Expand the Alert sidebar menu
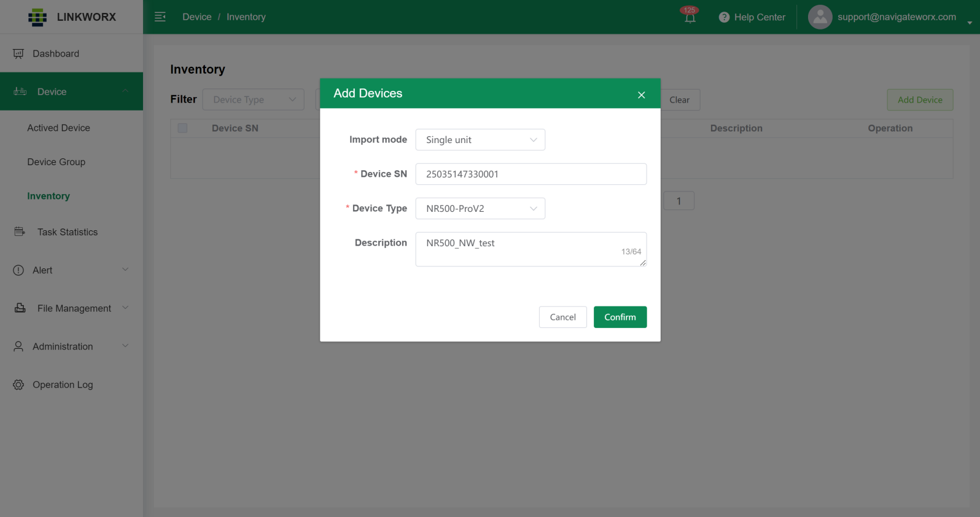Screen dimensions: 980x517 pos(71,270)
